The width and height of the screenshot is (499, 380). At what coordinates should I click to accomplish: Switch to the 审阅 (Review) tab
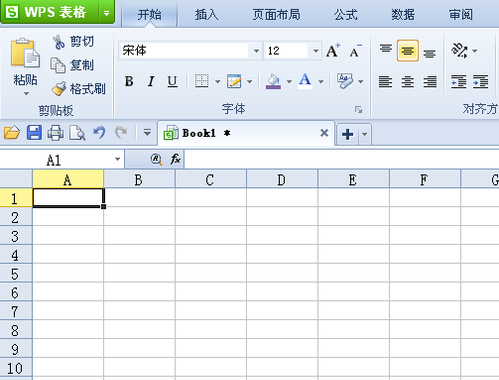point(460,15)
